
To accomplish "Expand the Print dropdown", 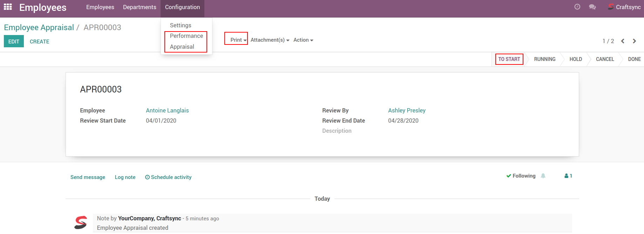I will [x=238, y=40].
